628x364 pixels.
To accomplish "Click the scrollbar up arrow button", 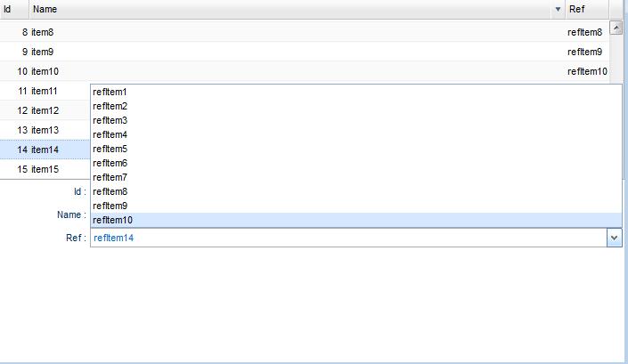I will [x=616, y=28].
